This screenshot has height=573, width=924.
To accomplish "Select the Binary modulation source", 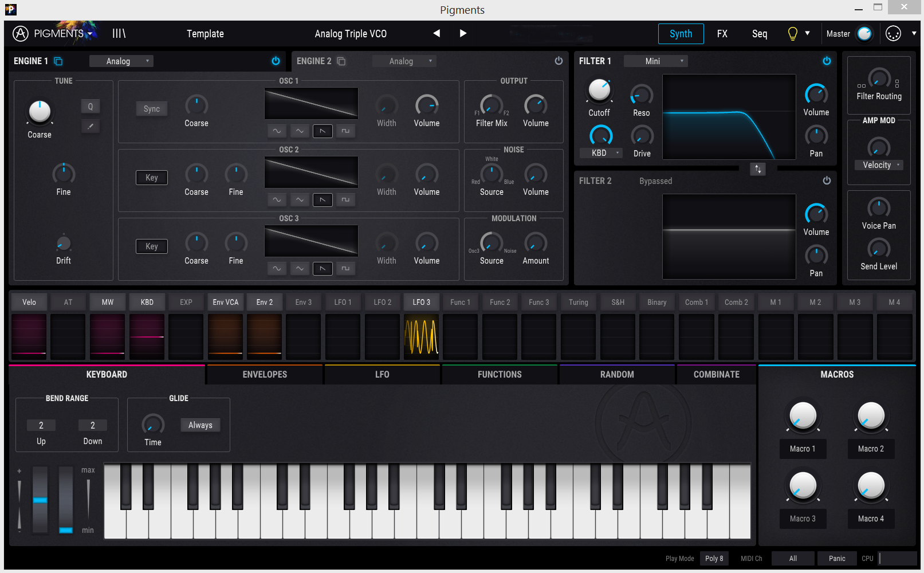I will 657,302.
